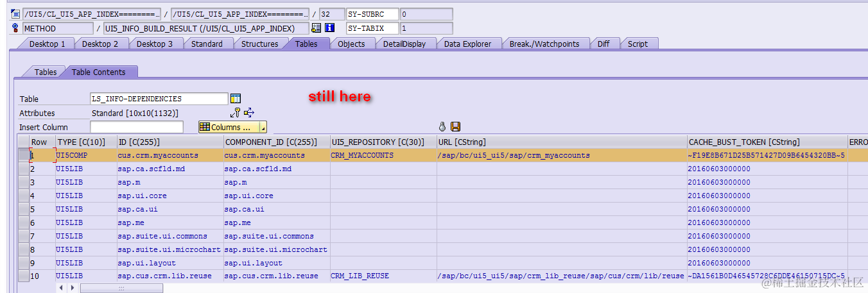This screenshot has height=293, width=868.
Task: Click the UI5_REPOSITORY [C(30)] column header
Action: [x=383, y=142]
